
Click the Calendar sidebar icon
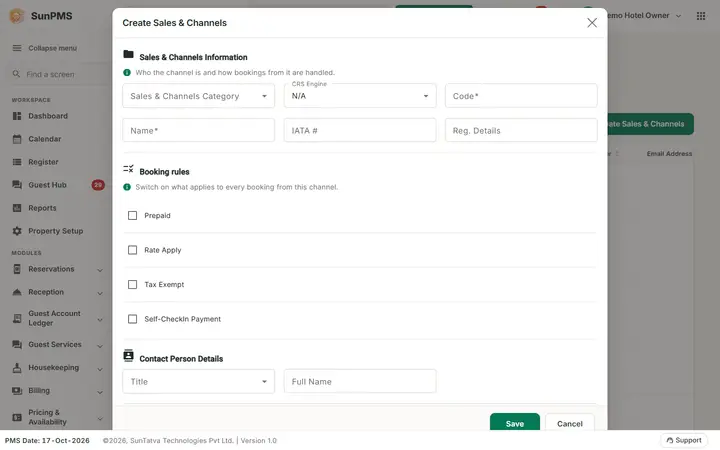pos(17,139)
